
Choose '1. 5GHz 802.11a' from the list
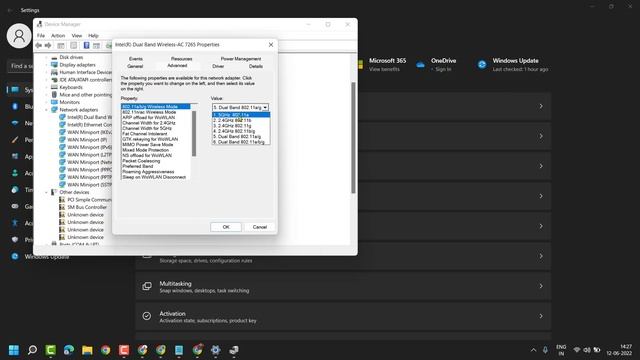click(241, 115)
